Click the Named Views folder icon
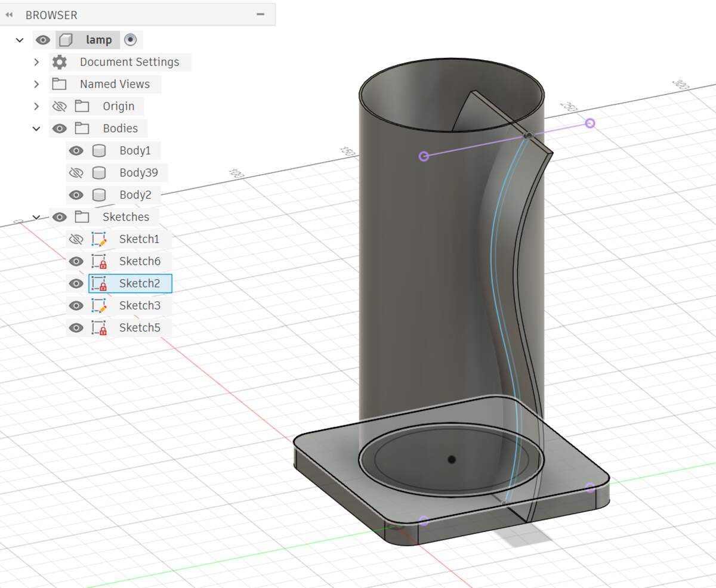The width and height of the screenshot is (716, 588). (x=59, y=84)
